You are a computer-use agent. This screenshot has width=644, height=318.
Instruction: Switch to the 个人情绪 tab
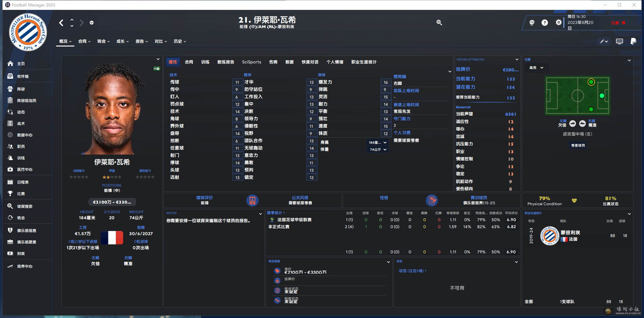(x=335, y=62)
